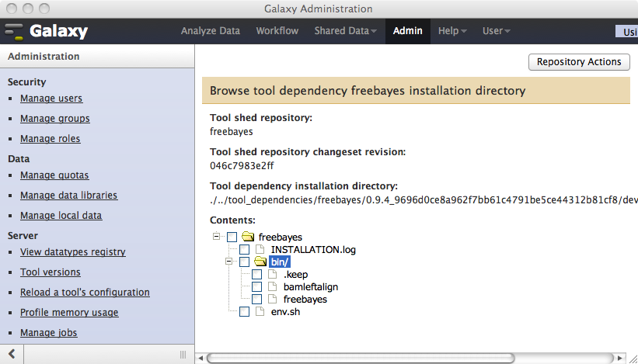
Task: Check the .keep file checkbox
Action: pos(256,274)
